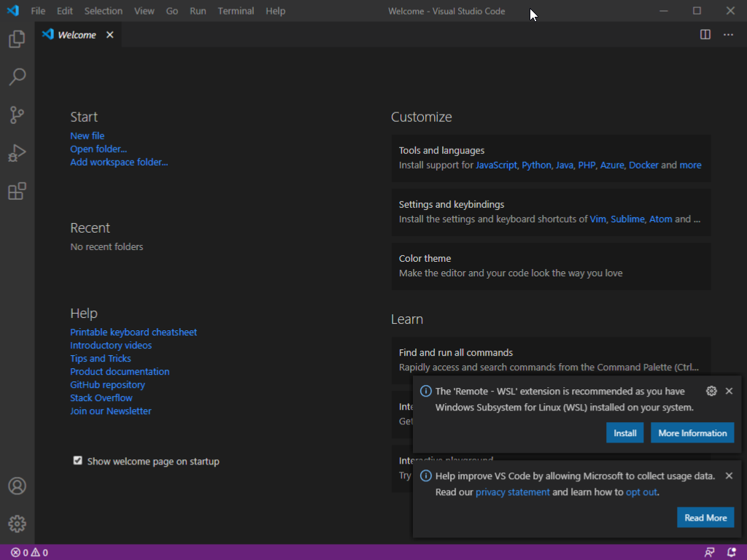The height and width of the screenshot is (560, 747).
Task: Click the Accounts icon in activity bar
Action: pyautogui.click(x=17, y=486)
